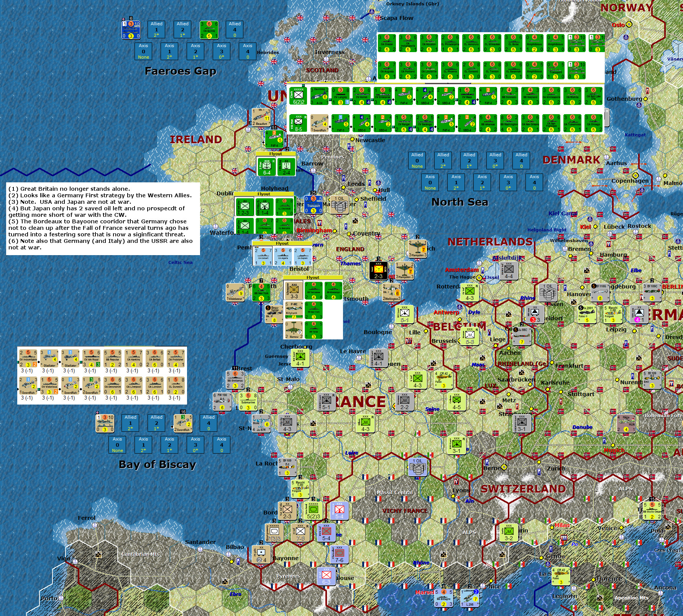The width and height of the screenshot is (683, 616).
Task: Select the Graziani 5(2)3 HQ counter
Action: (314, 511)
